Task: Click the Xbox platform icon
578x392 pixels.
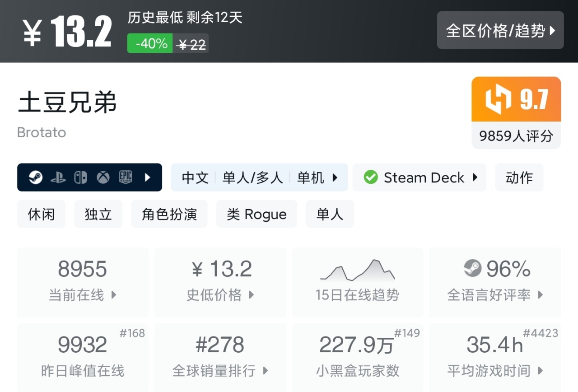Action: coord(103,177)
